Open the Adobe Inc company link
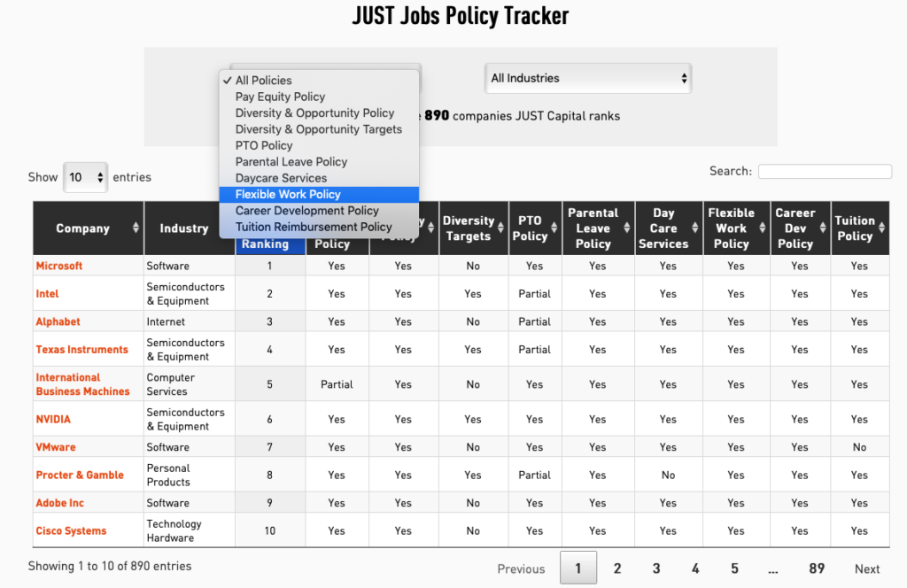 tap(59, 503)
